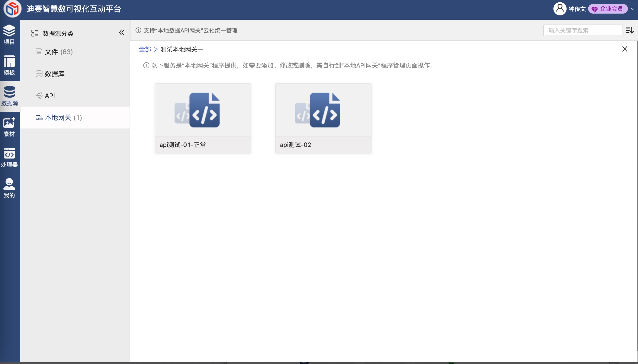Click the user avatar icon
Image resolution: width=638 pixels, height=364 pixels.
560,9
